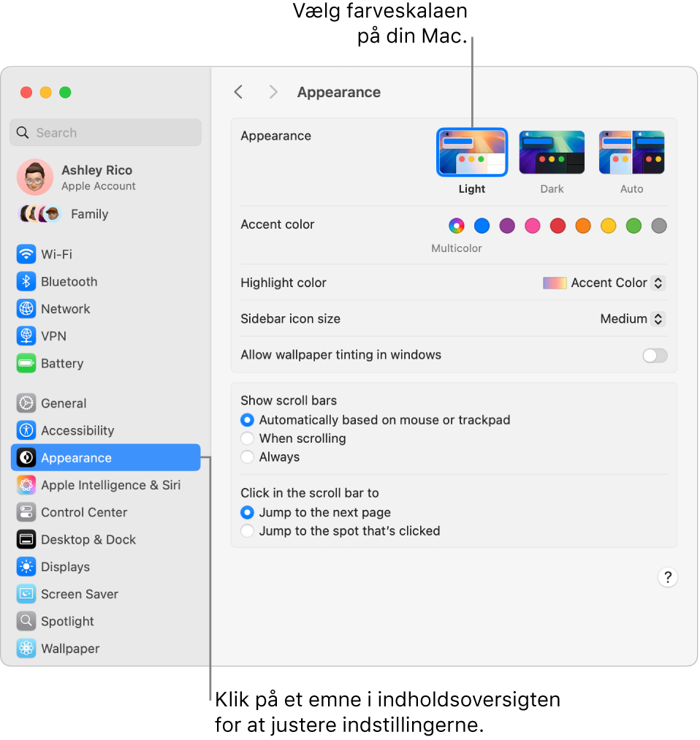Switch to Auto appearance mode

pos(631,151)
